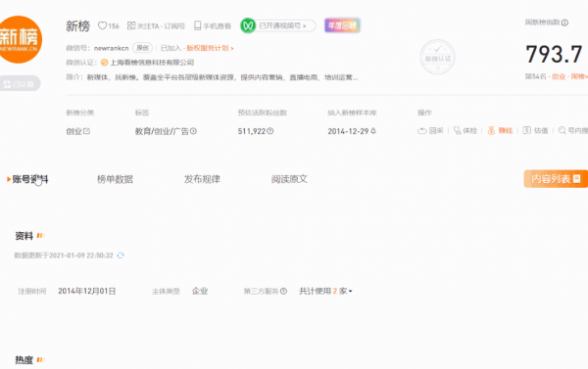
Task: Click the 估值 valuation icon
Action: pyautogui.click(x=527, y=130)
